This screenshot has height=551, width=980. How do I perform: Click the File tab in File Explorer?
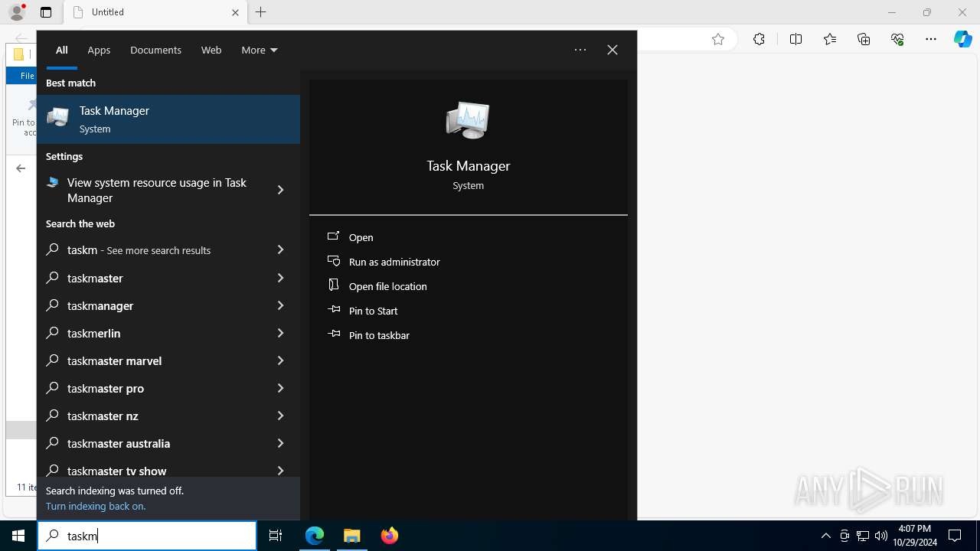pyautogui.click(x=27, y=76)
